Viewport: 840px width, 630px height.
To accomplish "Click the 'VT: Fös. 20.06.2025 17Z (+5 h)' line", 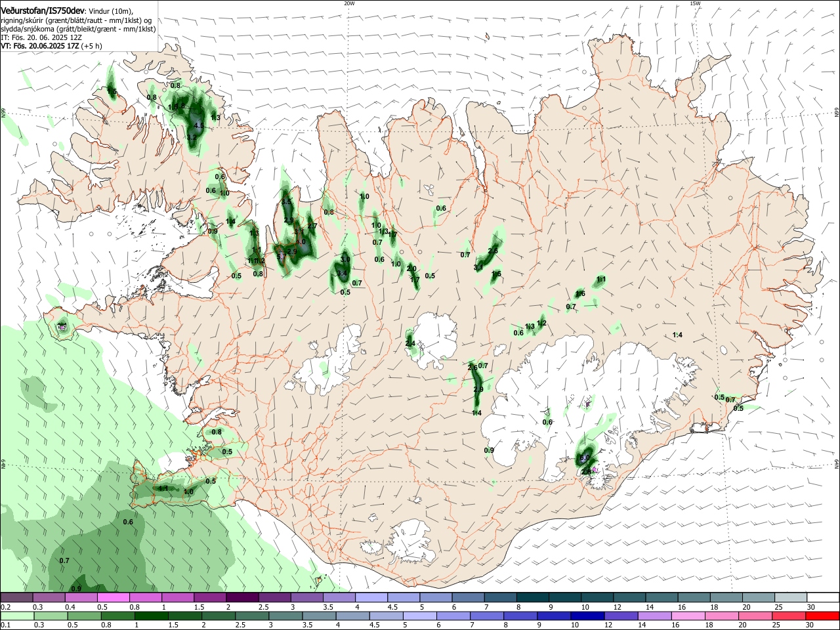I will (x=51, y=47).
